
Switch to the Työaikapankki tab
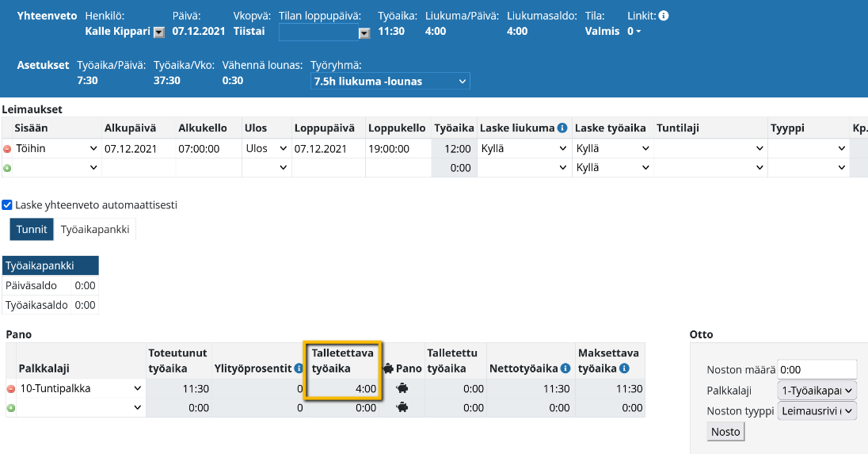click(95, 230)
